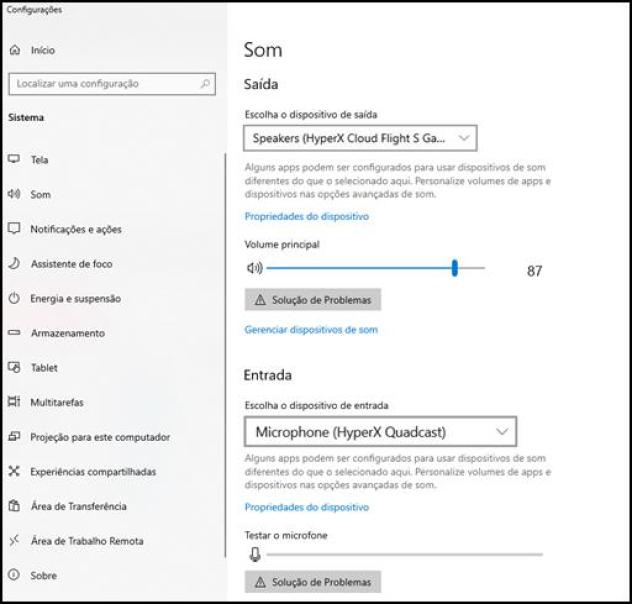Viewport: 632px width, 604px height.
Task: Go to Área de Transferência settings
Action: [x=78, y=506]
